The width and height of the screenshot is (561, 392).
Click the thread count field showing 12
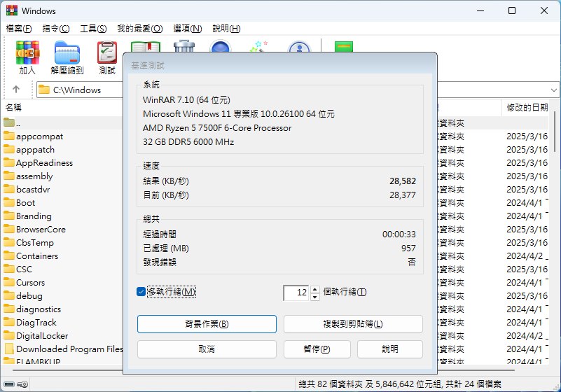[296, 293]
